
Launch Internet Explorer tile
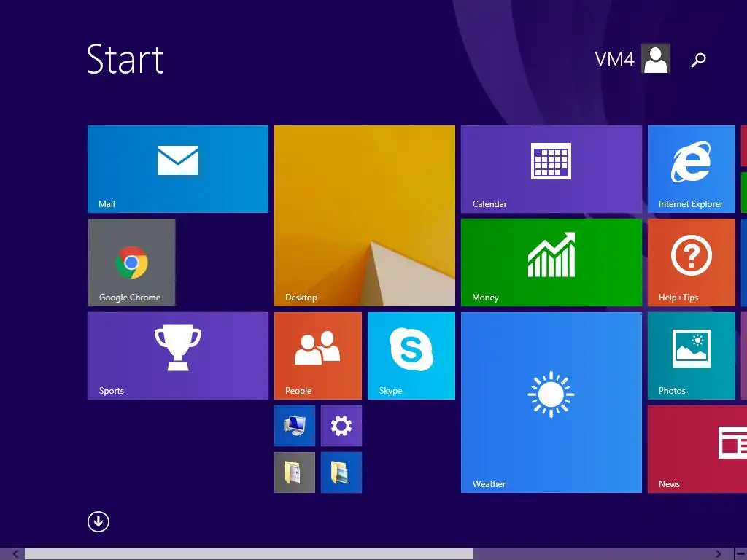pos(692,169)
